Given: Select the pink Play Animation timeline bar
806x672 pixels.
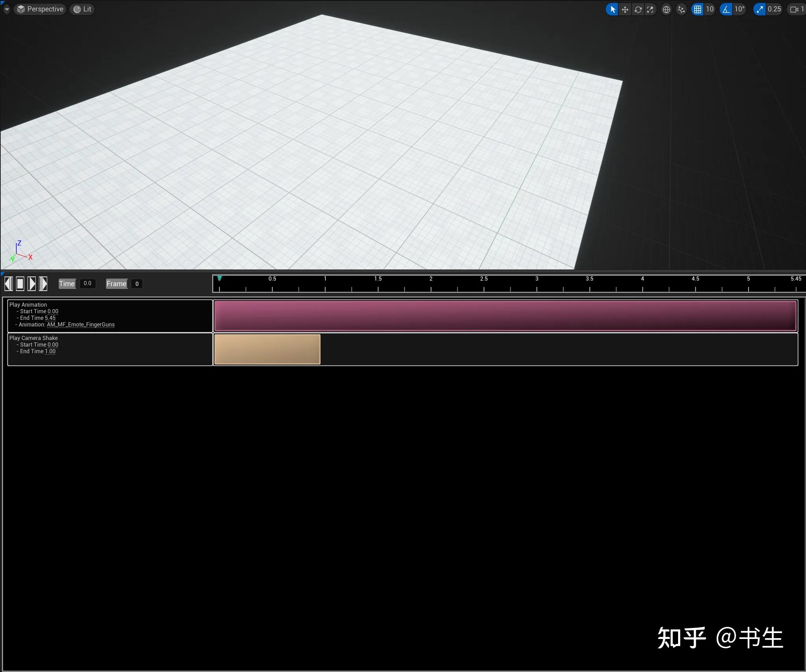Looking at the screenshot, I should click(x=505, y=316).
